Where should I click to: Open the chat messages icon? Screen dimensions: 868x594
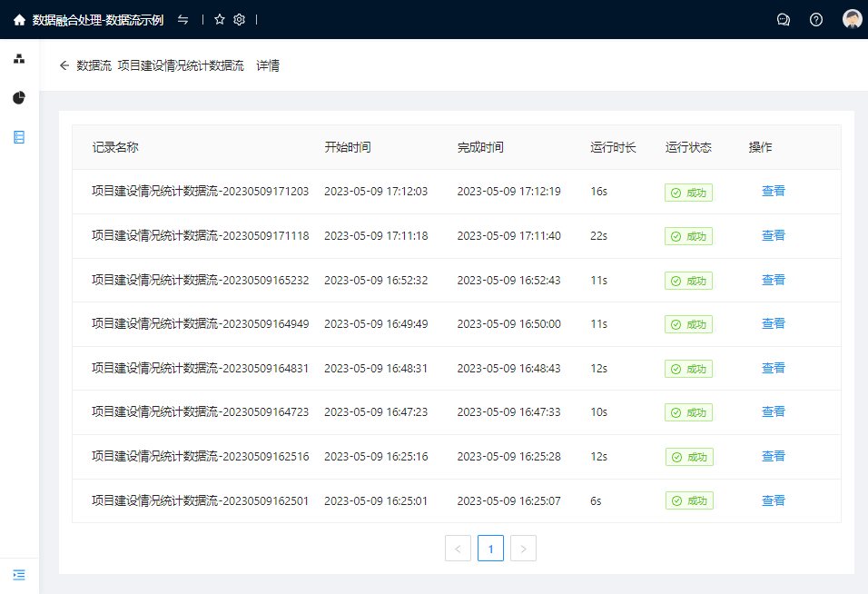[784, 19]
